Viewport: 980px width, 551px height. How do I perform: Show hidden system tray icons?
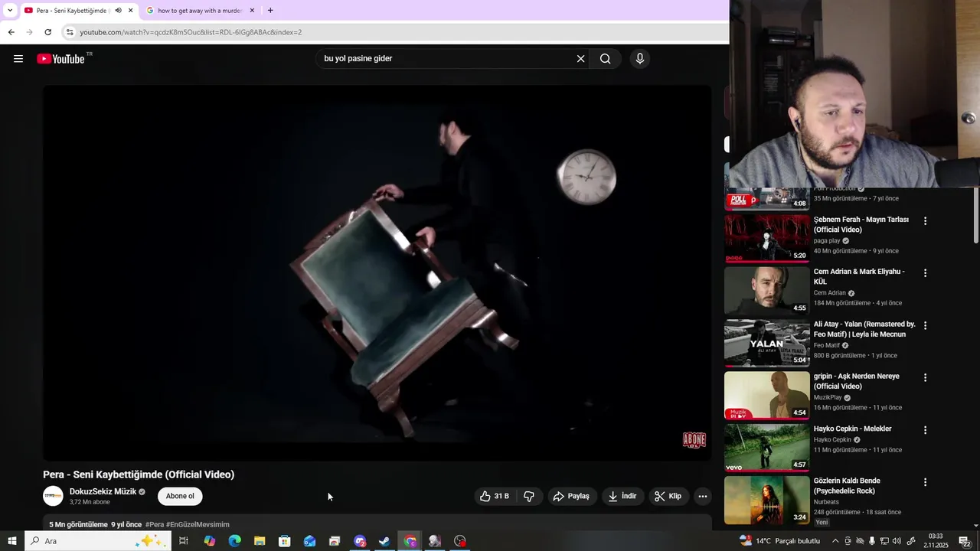pos(835,541)
